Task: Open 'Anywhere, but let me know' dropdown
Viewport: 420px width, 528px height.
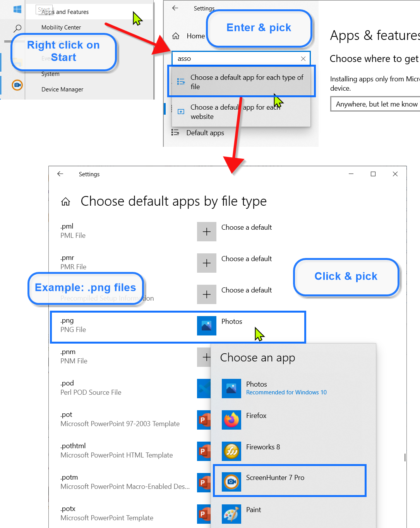Action: coord(375,104)
